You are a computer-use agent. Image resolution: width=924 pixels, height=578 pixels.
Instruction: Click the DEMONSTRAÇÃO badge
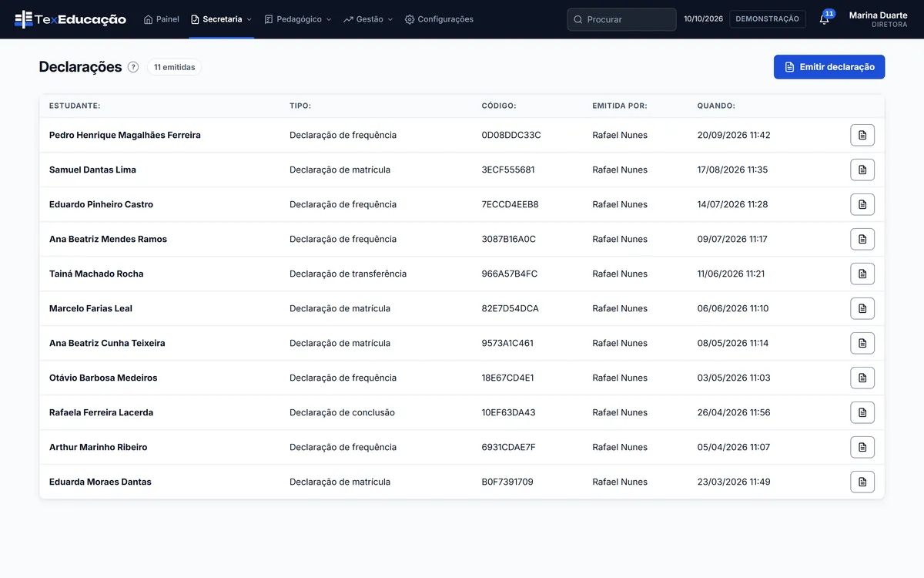click(768, 19)
